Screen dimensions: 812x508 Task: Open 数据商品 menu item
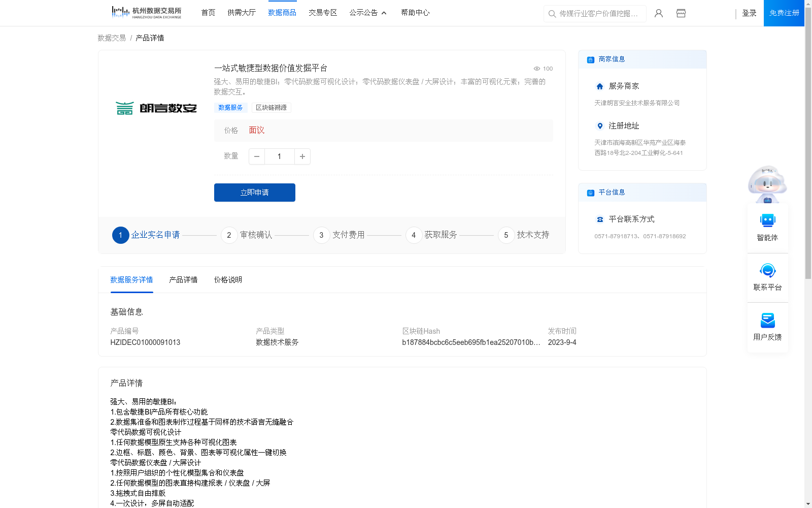click(x=282, y=13)
